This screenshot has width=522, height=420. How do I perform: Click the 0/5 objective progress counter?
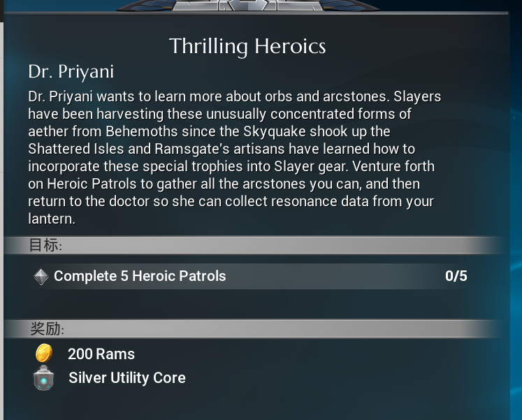(x=456, y=276)
